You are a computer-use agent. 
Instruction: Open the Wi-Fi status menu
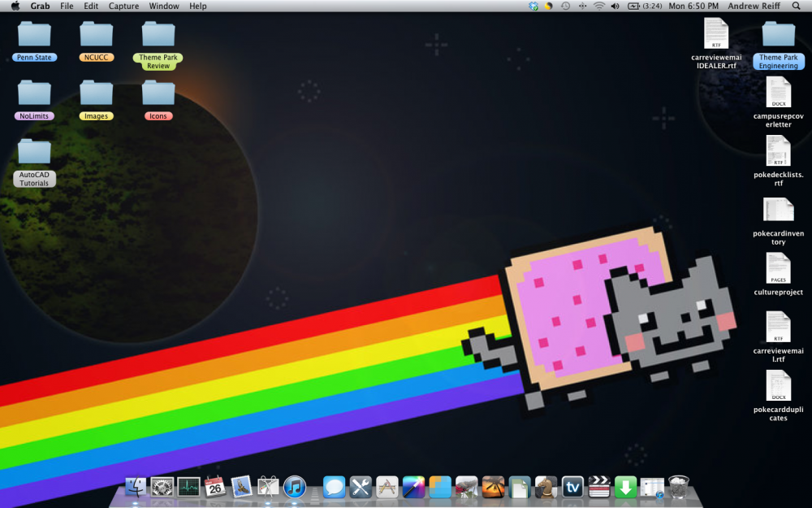point(598,6)
